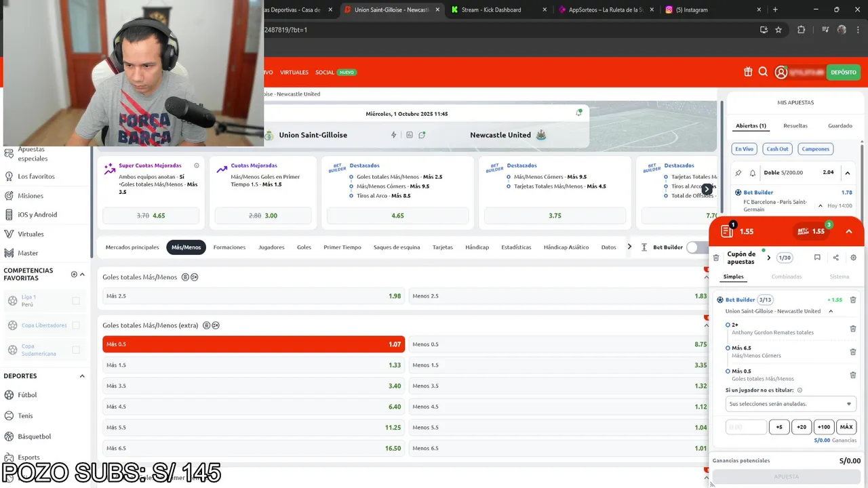
Task: Select Hándicap Asiático tab
Action: [x=566, y=247]
